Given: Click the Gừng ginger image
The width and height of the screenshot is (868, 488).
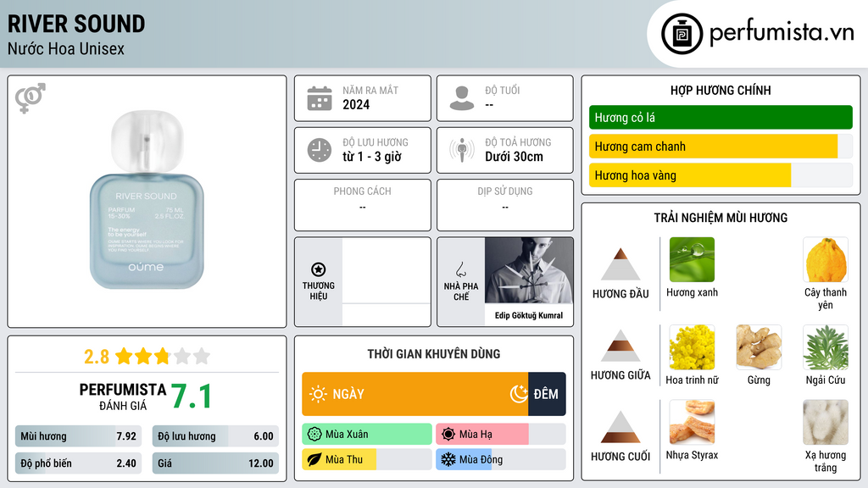Looking at the screenshot, I should tap(759, 347).
